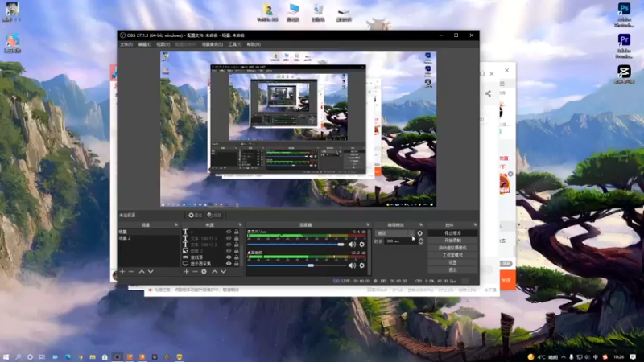Viewport: 644px width, 362px height.
Task: Select Scene 2 in Scenes list
Action: [149, 238]
